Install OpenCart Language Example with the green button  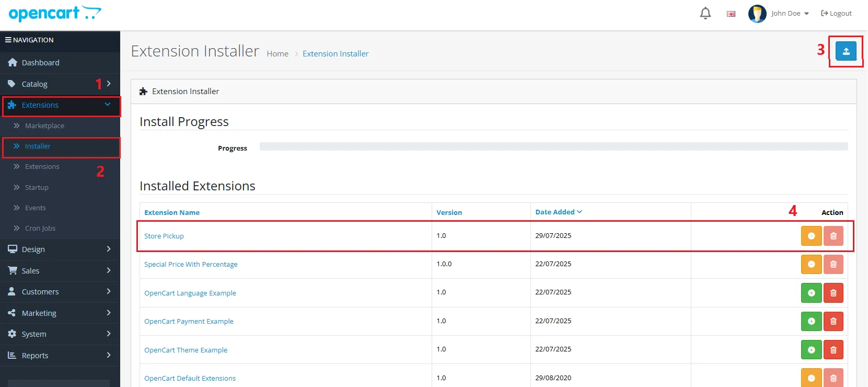[x=811, y=293]
